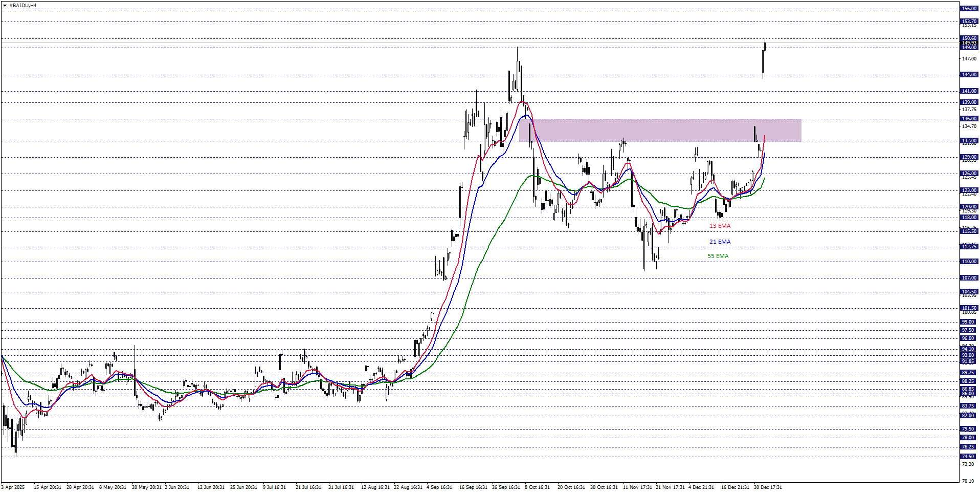Click the blue 21 EMA label
The image size is (980, 493).
coord(720,242)
